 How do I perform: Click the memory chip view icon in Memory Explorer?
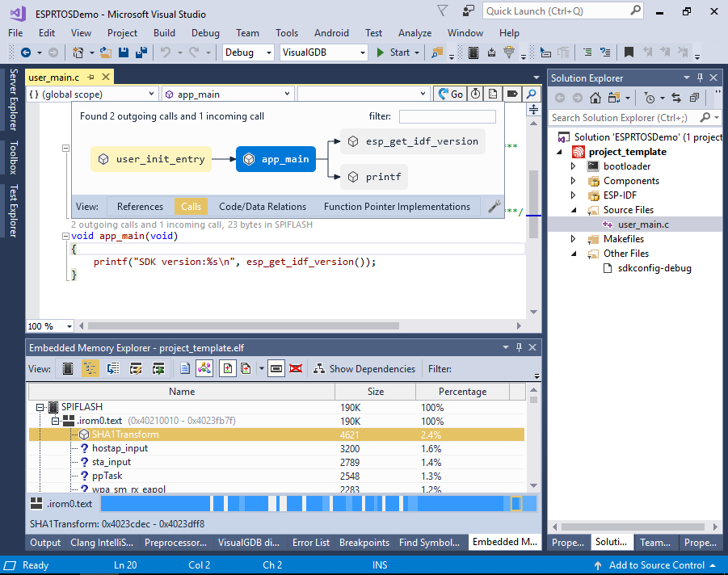(68, 369)
